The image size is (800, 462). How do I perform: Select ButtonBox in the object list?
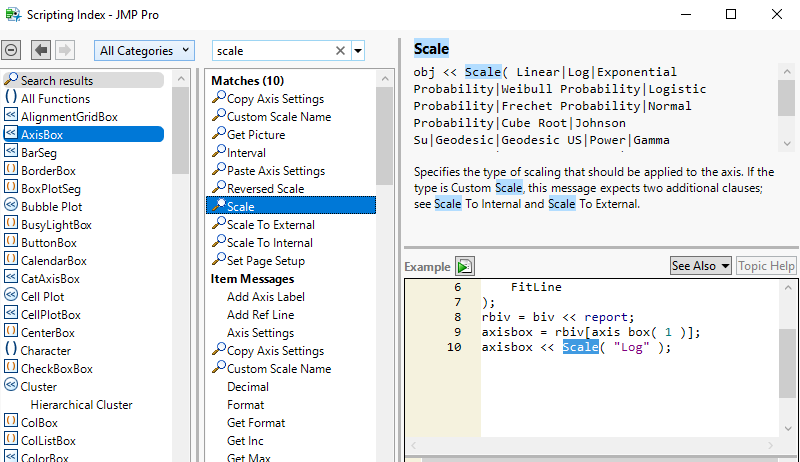tap(49, 243)
